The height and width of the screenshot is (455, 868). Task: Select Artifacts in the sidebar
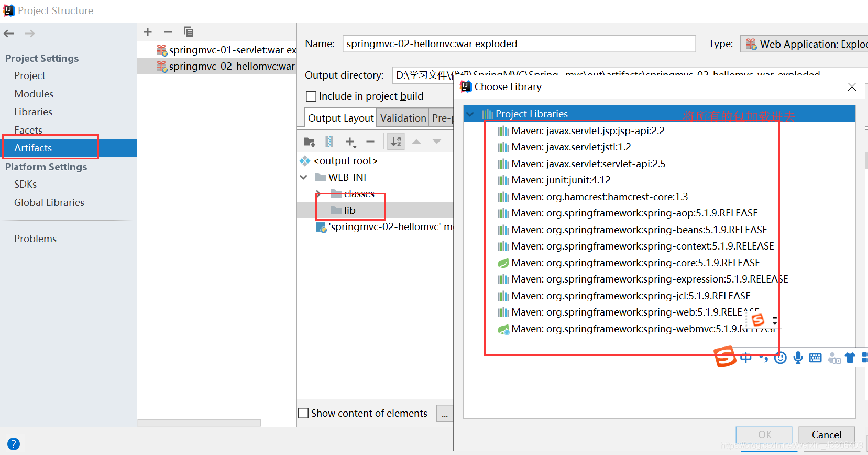tap(69, 148)
